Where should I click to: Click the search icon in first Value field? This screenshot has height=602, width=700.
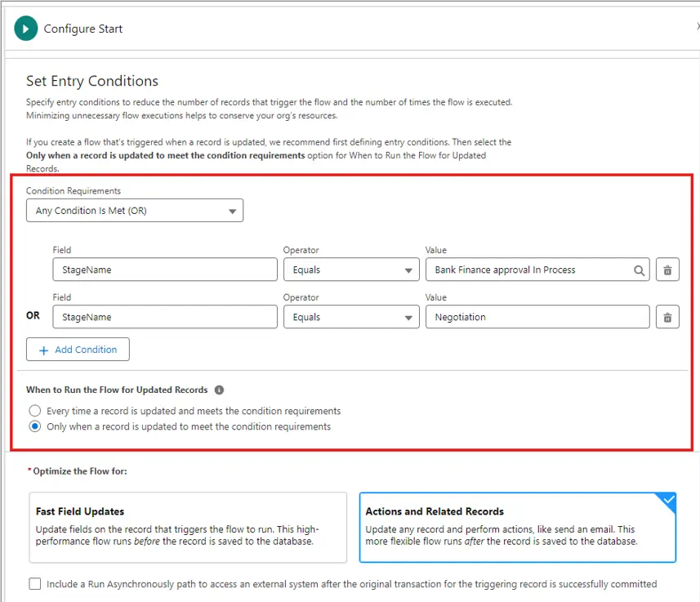point(639,270)
